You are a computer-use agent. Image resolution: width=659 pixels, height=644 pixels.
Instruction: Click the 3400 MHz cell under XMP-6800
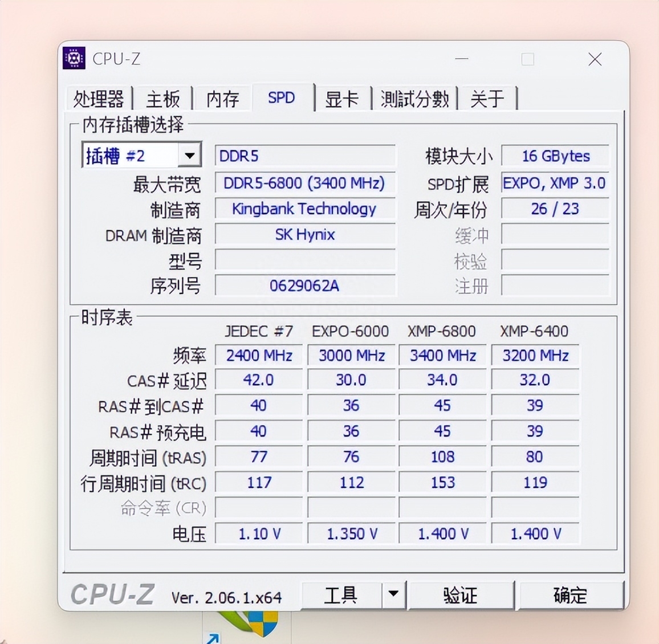[442, 356]
